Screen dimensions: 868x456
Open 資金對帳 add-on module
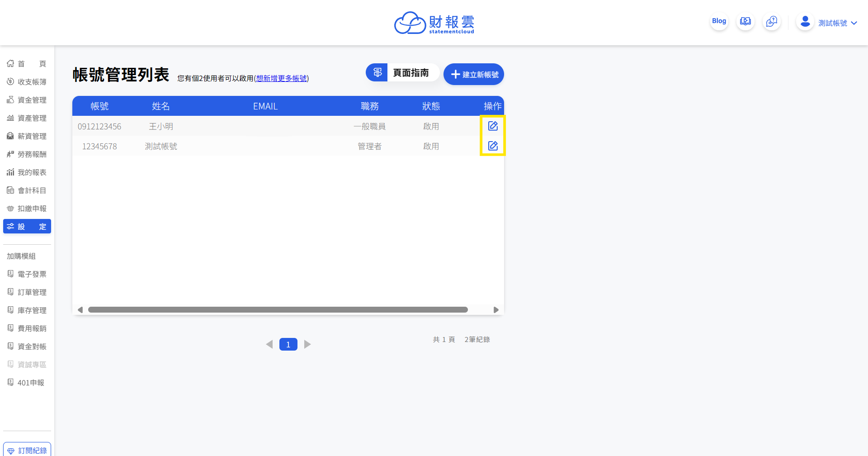(x=27, y=347)
